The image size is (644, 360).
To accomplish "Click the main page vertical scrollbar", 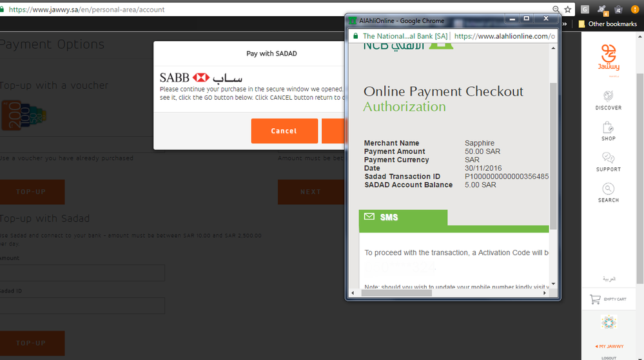I will coord(640,178).
